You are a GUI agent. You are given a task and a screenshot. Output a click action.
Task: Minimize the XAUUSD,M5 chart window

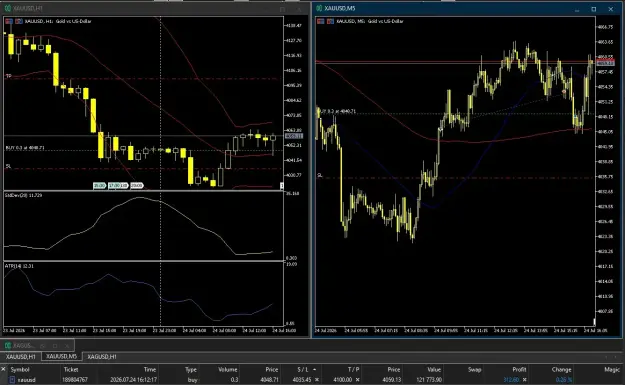coord(577,9)
